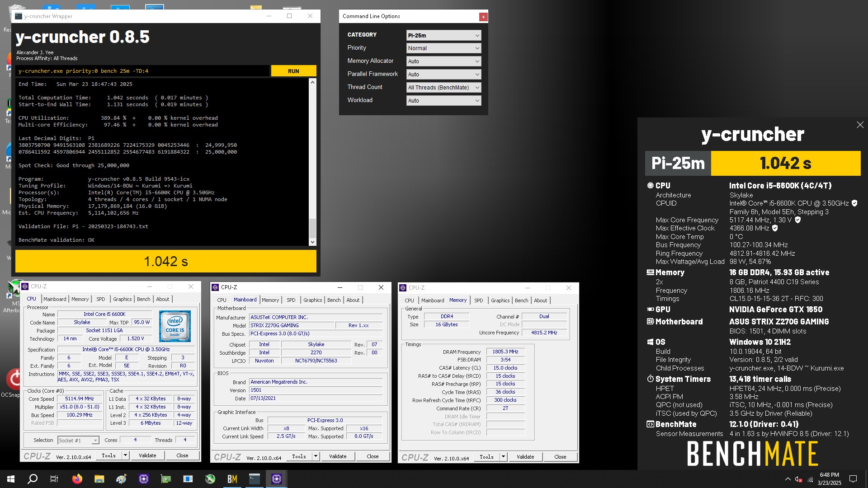Image resolution: width=868 pixels, height=488 pixels.
Task: Click Validate in left CPU-Z window
Action: click(147, 455)
